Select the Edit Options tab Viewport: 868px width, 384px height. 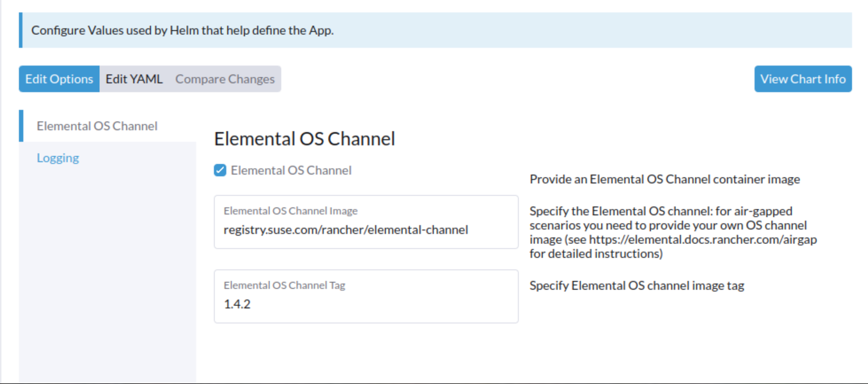[x=58, y=79]
